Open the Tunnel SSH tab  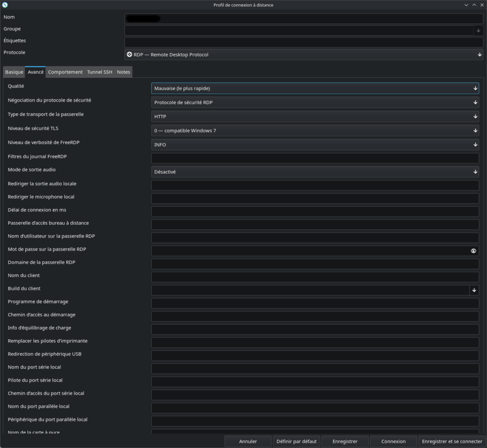(99, 72)
